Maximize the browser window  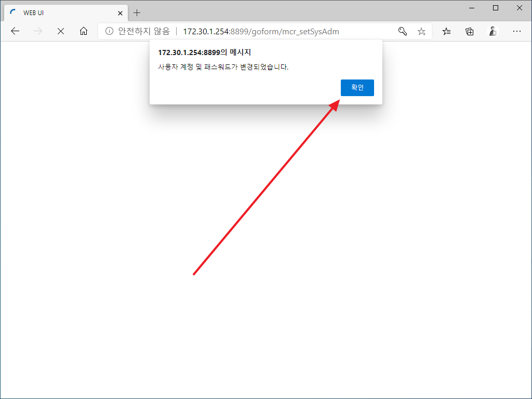coord(495,8)
